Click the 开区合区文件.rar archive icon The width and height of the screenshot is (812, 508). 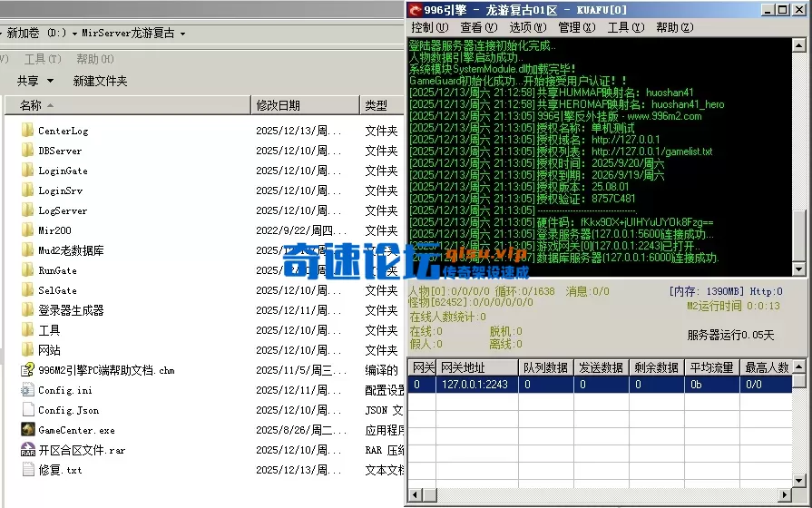27,449
